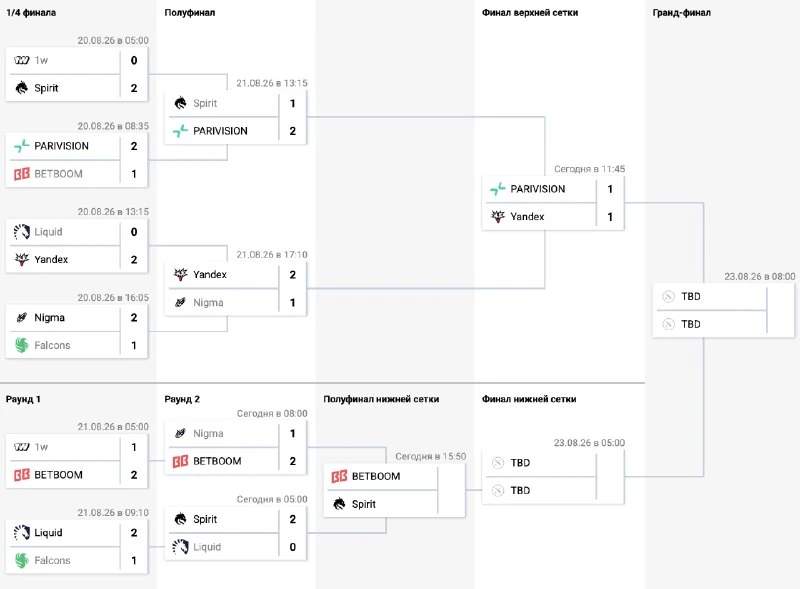This screenshot has width=800, height=589.
Task: Click Yandex logo in upper bracket final
Action: pos(497,216)
